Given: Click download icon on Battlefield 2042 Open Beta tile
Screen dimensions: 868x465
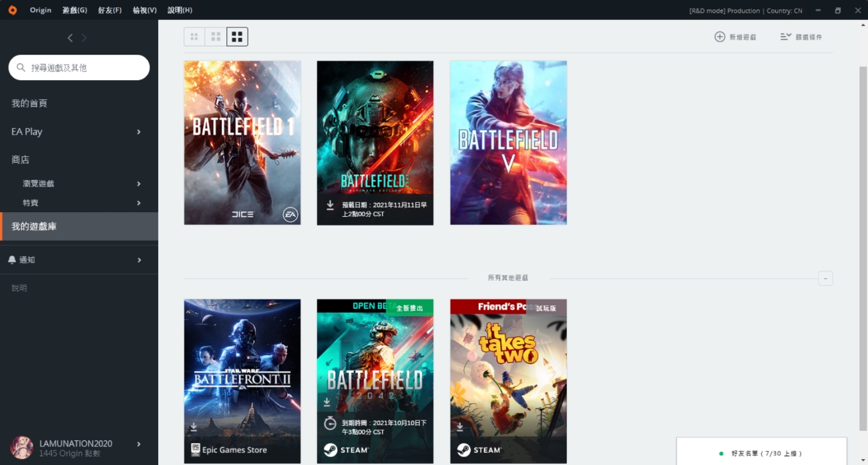Looking at the screenshot, I should (327, 402).
